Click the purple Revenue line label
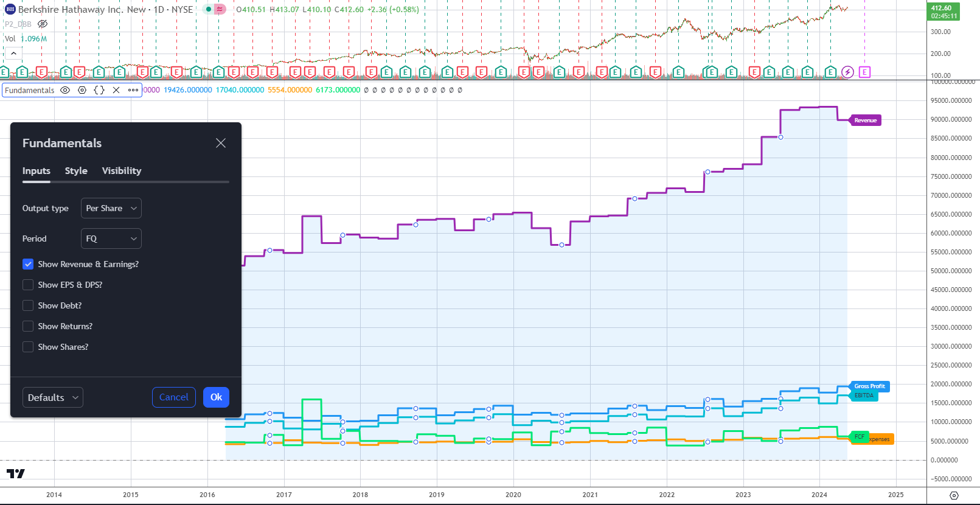The image size is (980, 505). click(x=865, y=120)
